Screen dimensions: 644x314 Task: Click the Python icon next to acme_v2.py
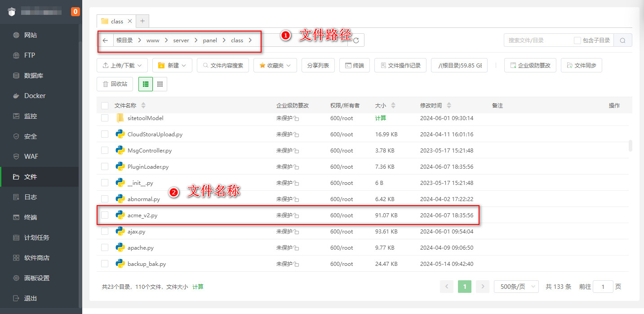coord(120,215)
